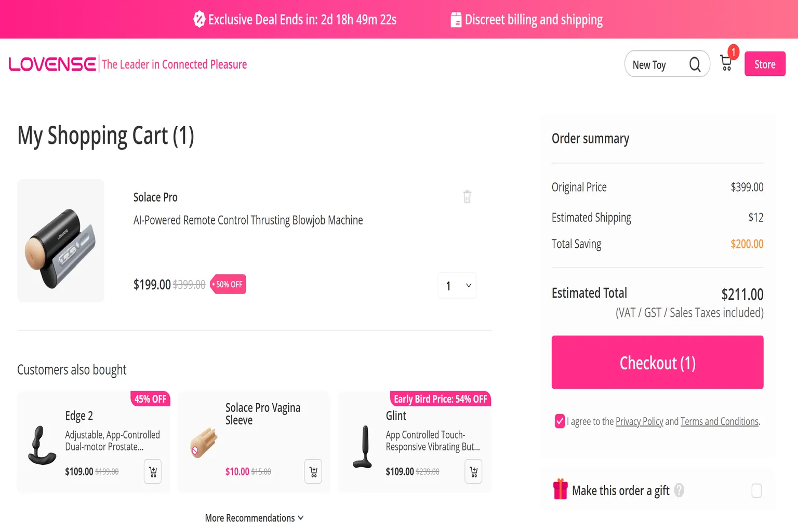
Task: Click the Store button
Action: (x=765, y=64)
